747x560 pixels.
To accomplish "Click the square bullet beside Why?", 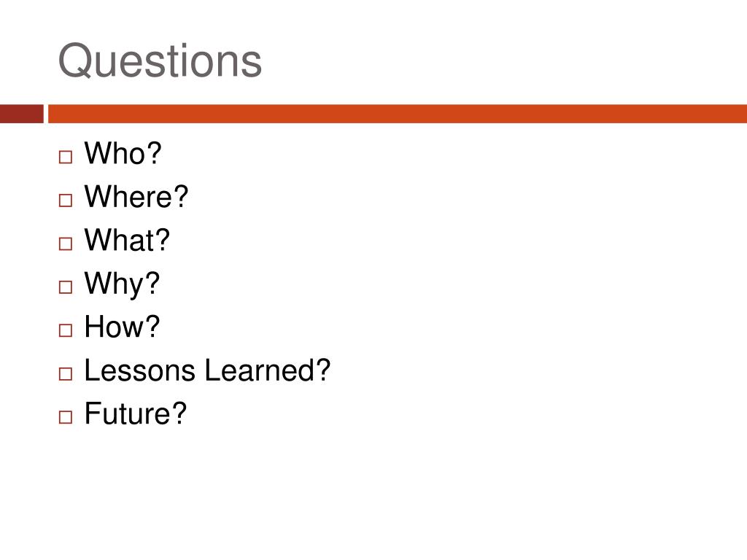I will (x=66, y=287).
